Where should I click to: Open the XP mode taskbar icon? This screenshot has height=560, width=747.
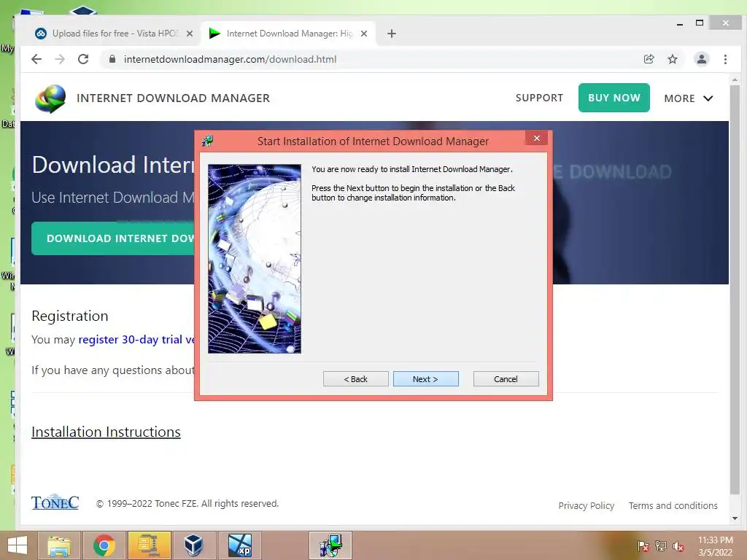coord(239,545)
